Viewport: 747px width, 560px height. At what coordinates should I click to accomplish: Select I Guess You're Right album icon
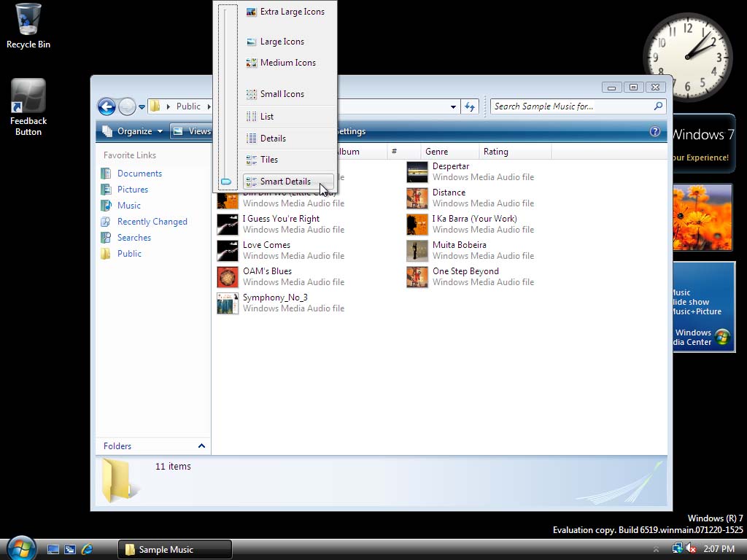[228, 225]
